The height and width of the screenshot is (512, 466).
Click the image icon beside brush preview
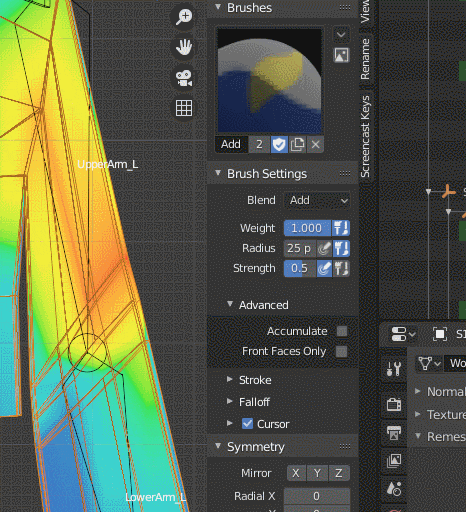341,55
